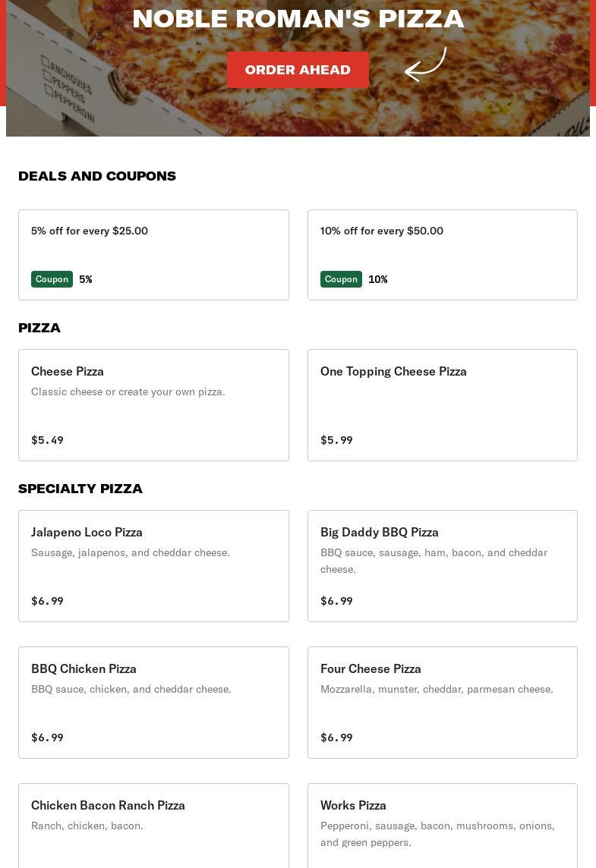Click the Order Ahead button
Screen dimensions: 596x868
pyautogui.click(x=298, y=70)
